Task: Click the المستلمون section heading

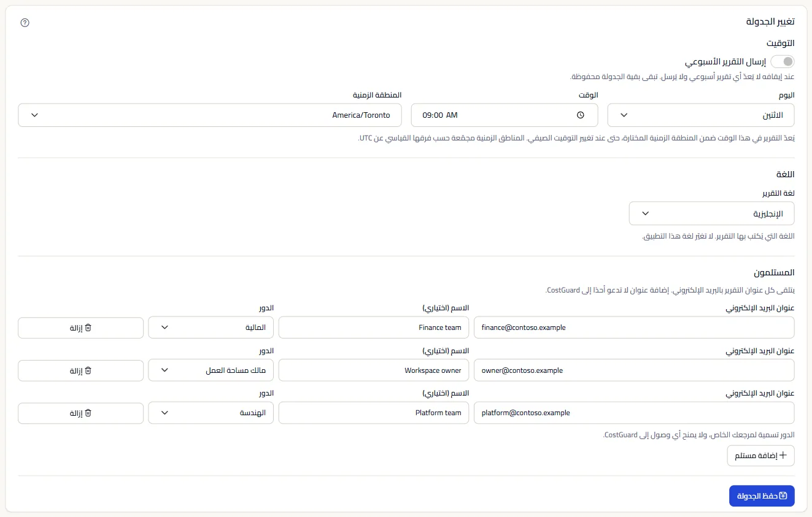Action: pos(774,272)
